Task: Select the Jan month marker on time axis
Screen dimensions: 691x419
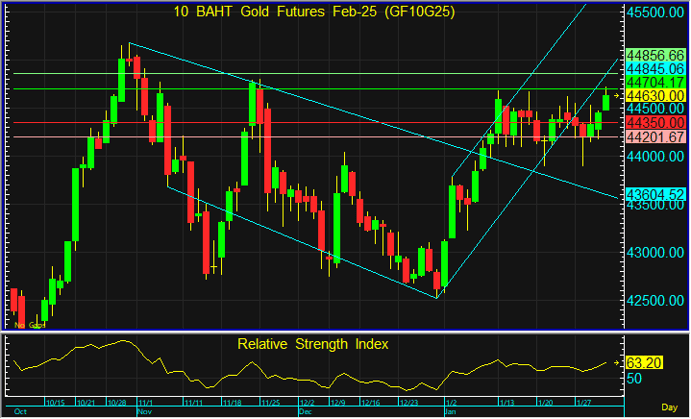Action: (x=450, y=411)
